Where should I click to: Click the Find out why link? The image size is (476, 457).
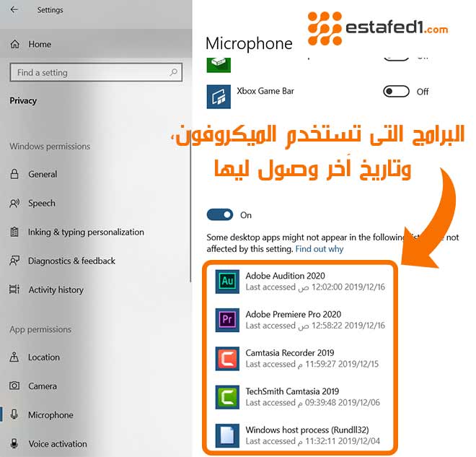(319, 248)
